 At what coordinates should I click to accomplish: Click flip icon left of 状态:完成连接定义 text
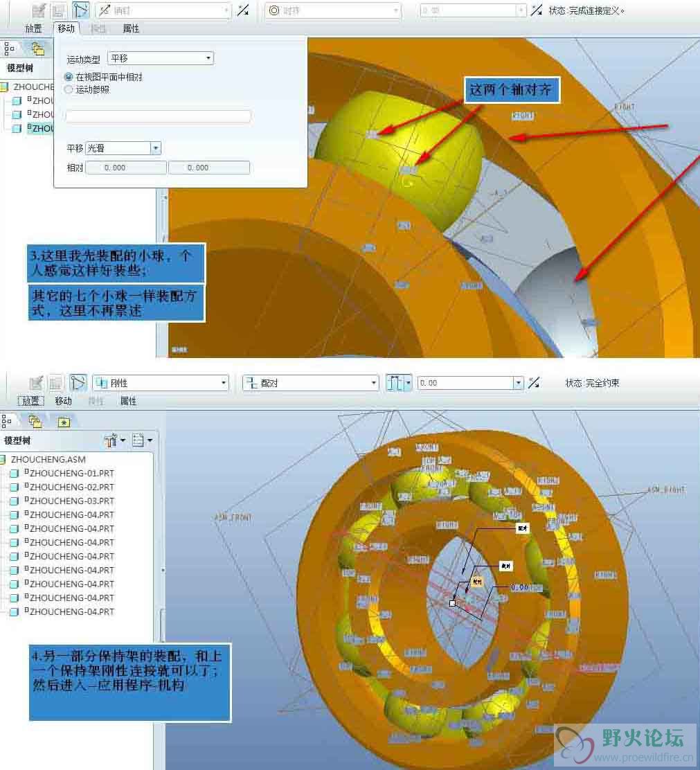(x=537, y=10)
